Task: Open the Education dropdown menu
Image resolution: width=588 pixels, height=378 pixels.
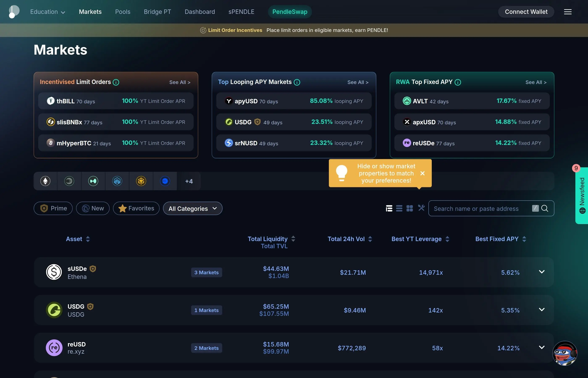Action: point(48,12)
